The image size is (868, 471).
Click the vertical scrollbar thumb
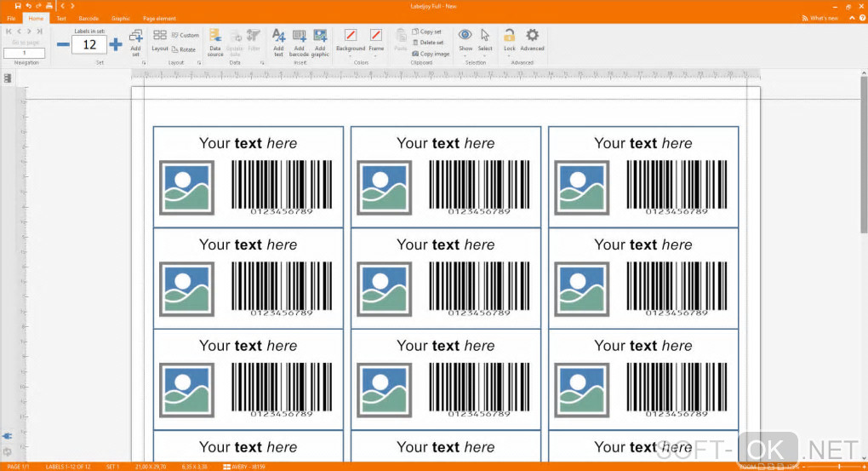coord(864,155)
